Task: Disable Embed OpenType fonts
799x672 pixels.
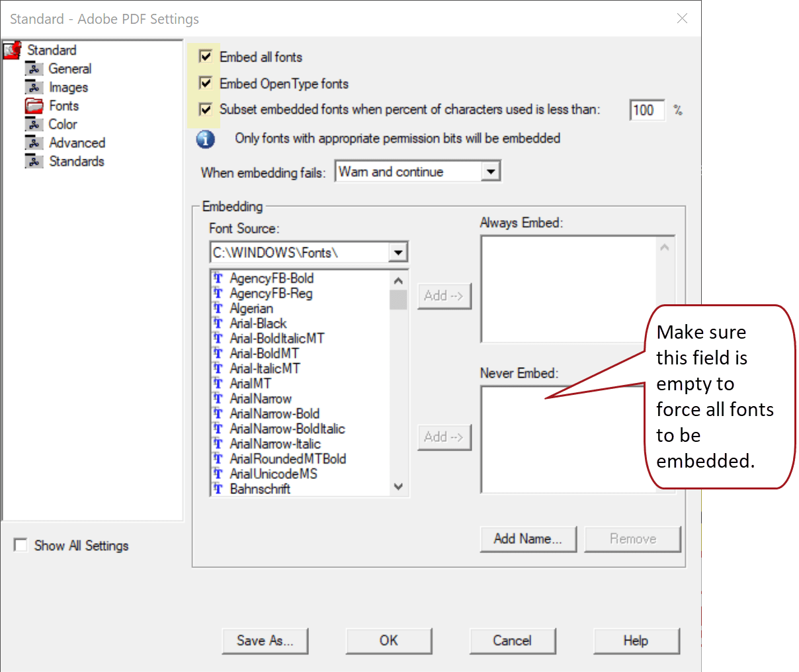Action: pyautogui.click(x=205, y=83)
